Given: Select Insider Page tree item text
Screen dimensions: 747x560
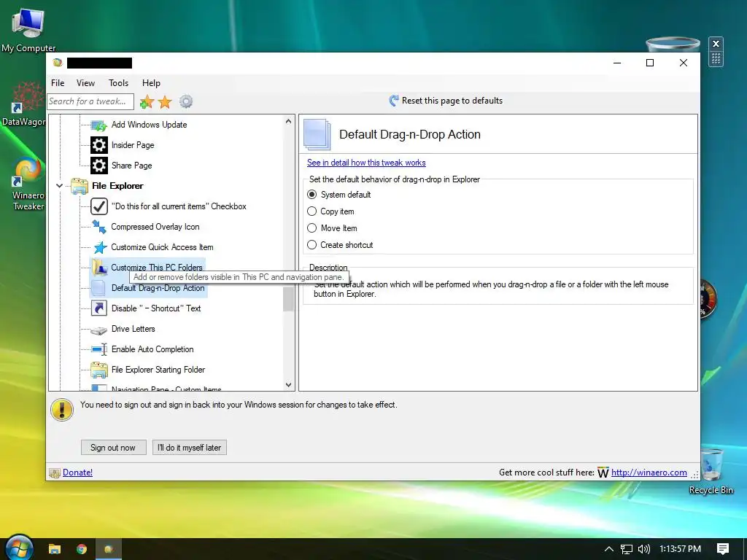Looking at the screenshot, I should click(133, 145).
